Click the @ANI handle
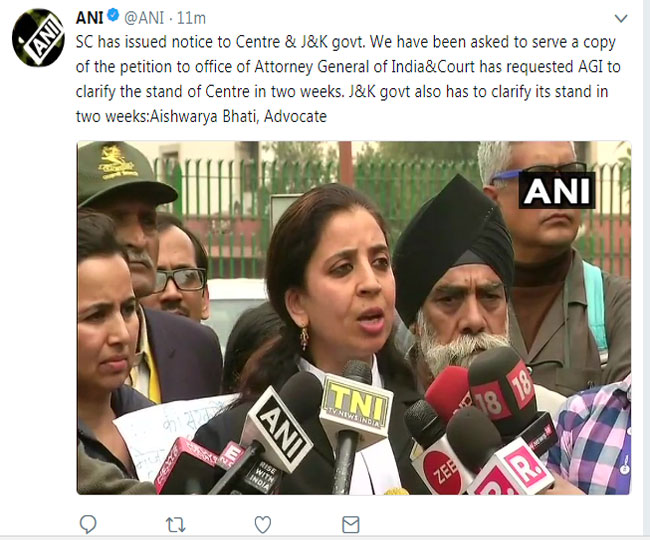The height and width of the screenshot is (540, 650). (x=144, y=18)
